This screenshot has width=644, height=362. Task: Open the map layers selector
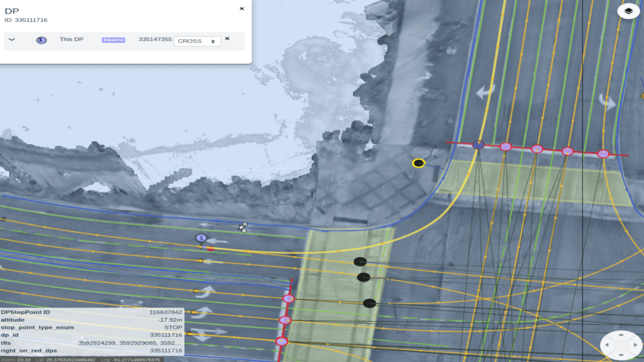pos(628,11)
